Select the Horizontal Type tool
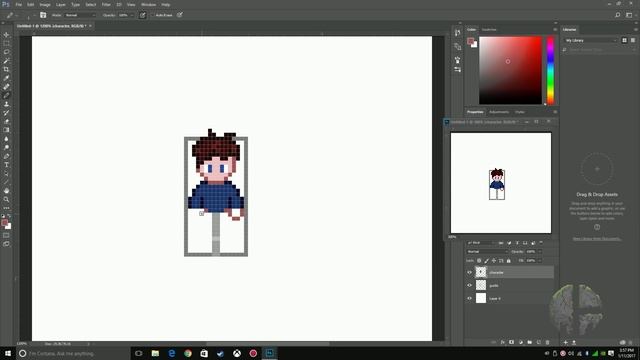This screenshot has width=640, height=360. (x=6, y=165)
